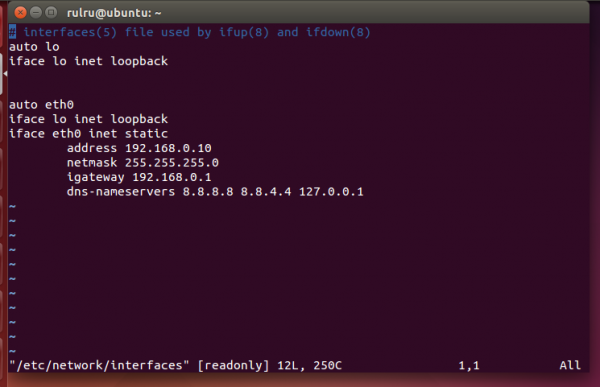The image size is (600, 387).
Task: Click the 127.0.0.1 nameserver entry
Action: (331, 192)
